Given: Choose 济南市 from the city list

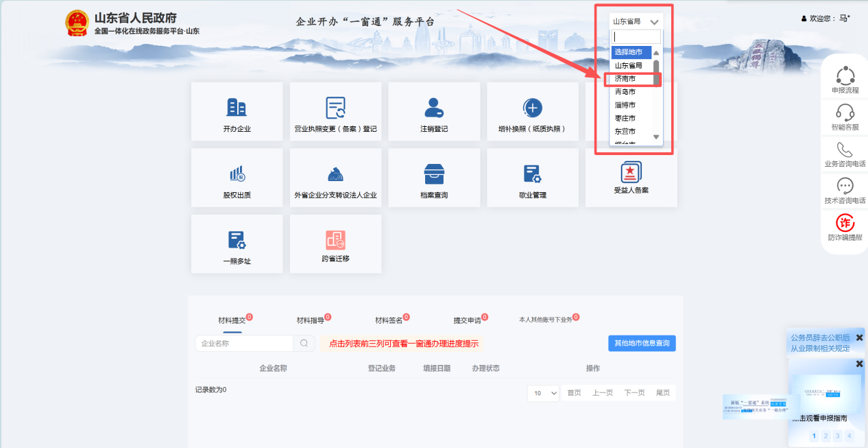Looking at the screenshot, I should pyautogui.click(x=625, y=79).
